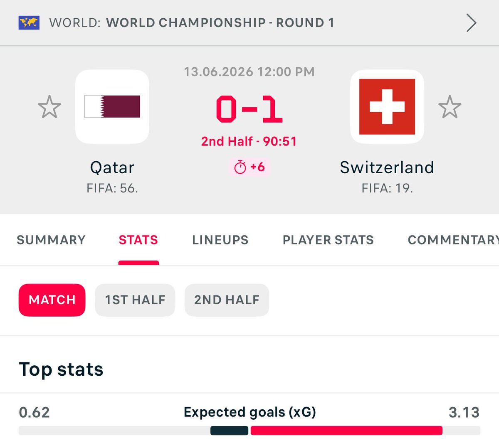Screen dimensions: 499x448
Task: Select the Match stats filter
Action: pyautogui.click(x=52, y=300)
